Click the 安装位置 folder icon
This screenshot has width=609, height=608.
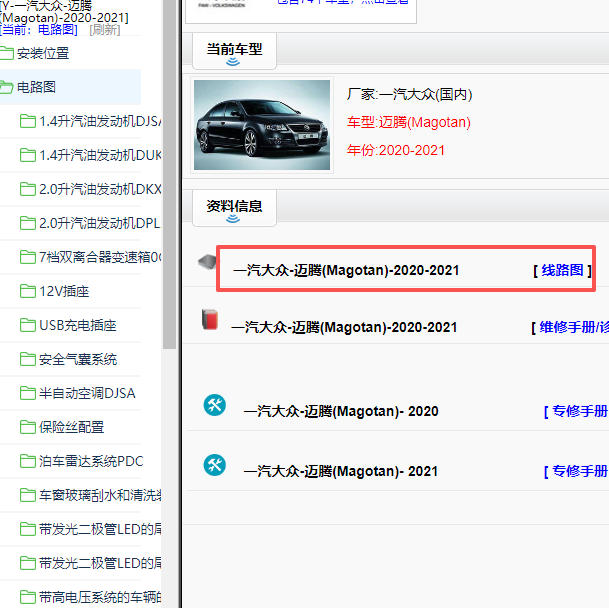point(7,53)
